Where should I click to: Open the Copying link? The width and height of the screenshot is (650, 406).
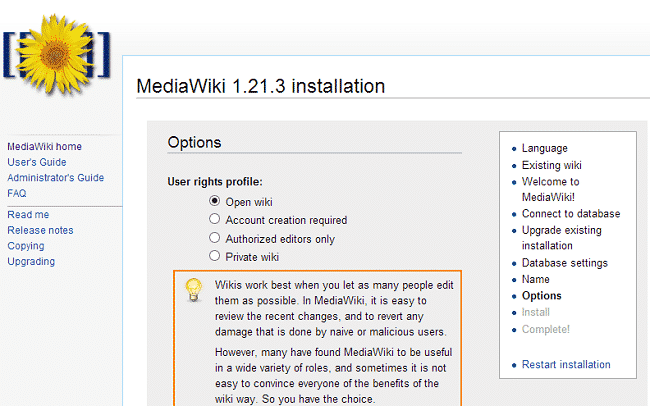(26, 246)
